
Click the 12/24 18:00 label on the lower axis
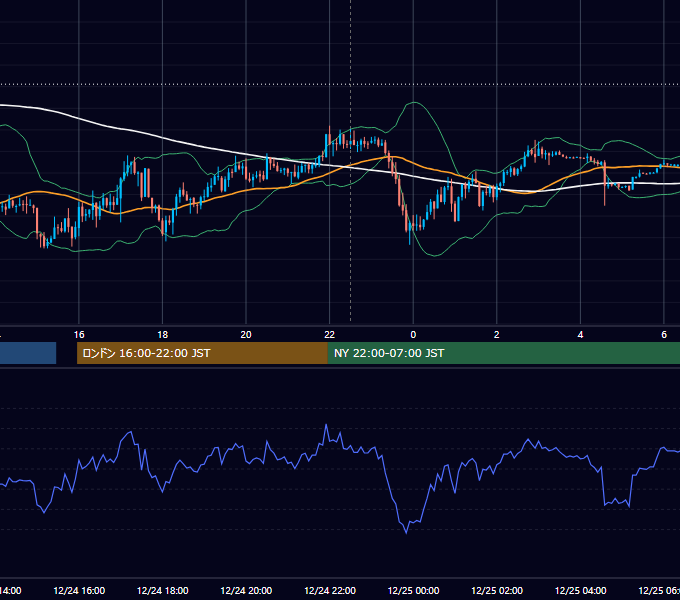(x=163, y=590)
